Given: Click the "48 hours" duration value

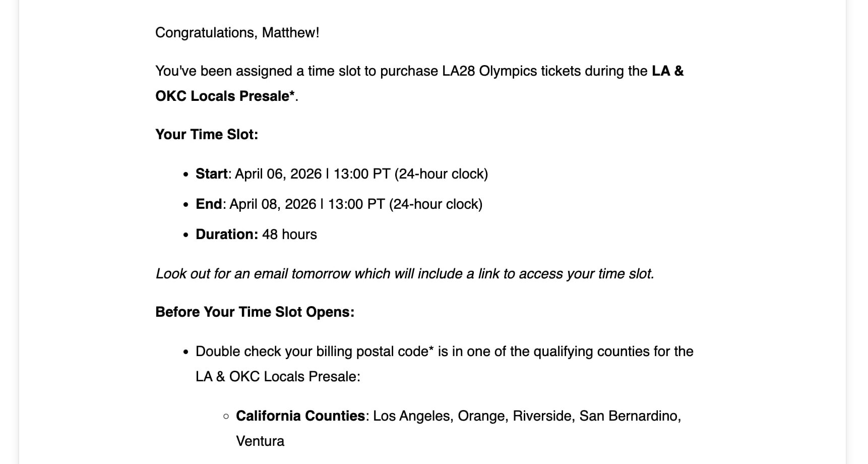Looking at the screenshot, I should coord(289,235).
